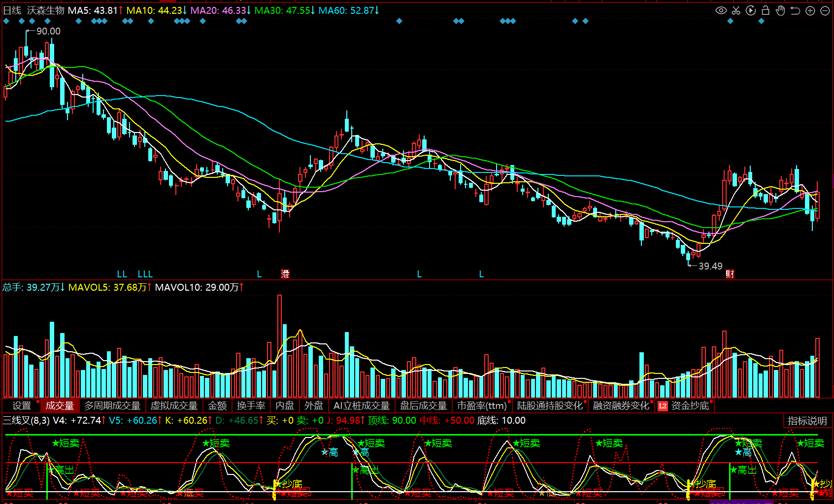This screenshot has width=834, height=504.
Task: Click the 39.49 low price label
Action: point(710,266)
